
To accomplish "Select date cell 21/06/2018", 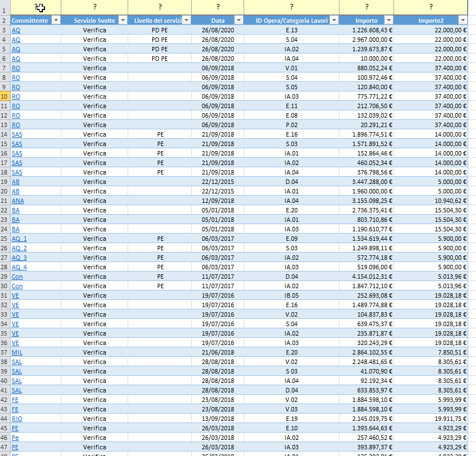I will pos(218,352).
